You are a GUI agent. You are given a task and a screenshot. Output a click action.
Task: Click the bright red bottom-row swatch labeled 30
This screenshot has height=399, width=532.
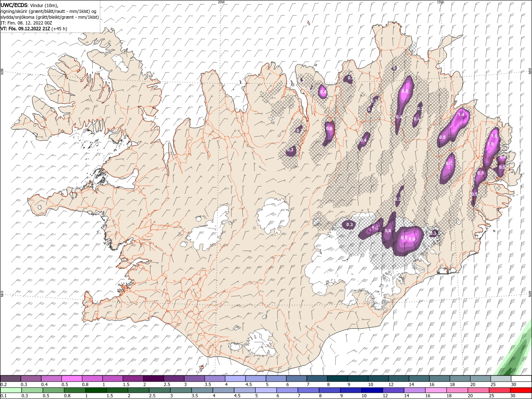(x=520, y=390)
